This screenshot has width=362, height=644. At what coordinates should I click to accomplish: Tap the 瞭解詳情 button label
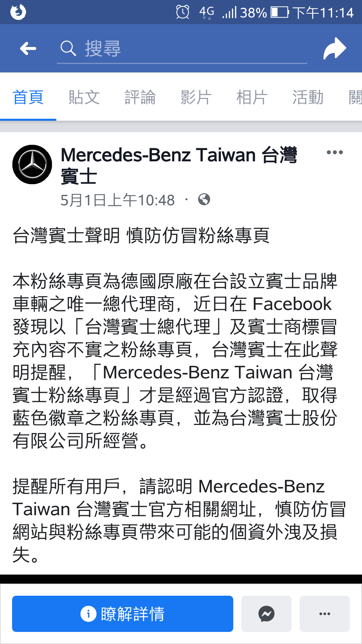pyautogui.click(x=133, y=614)
